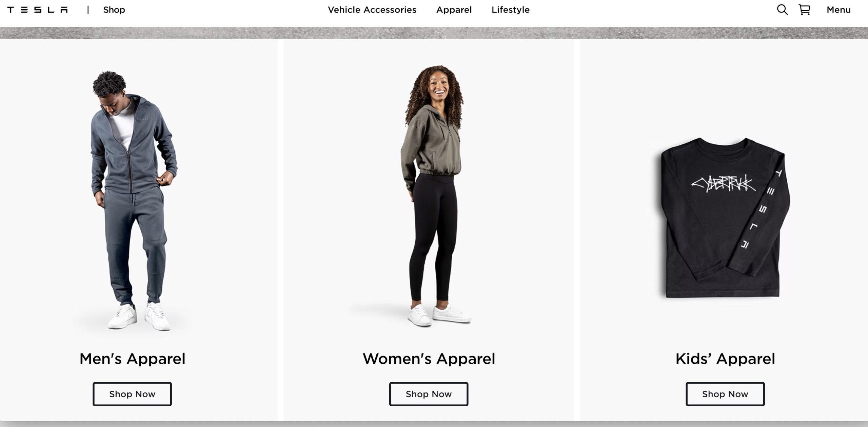Click the Women's Apparel heading
Image resolution: width=868 pixels, height=427 pixels.
[x=429, y=359]
